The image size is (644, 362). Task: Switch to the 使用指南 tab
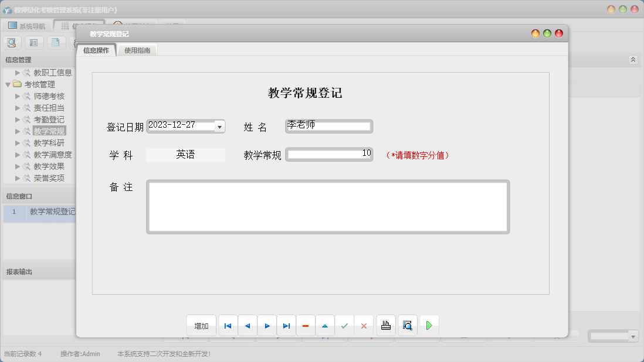pos(137,50)
